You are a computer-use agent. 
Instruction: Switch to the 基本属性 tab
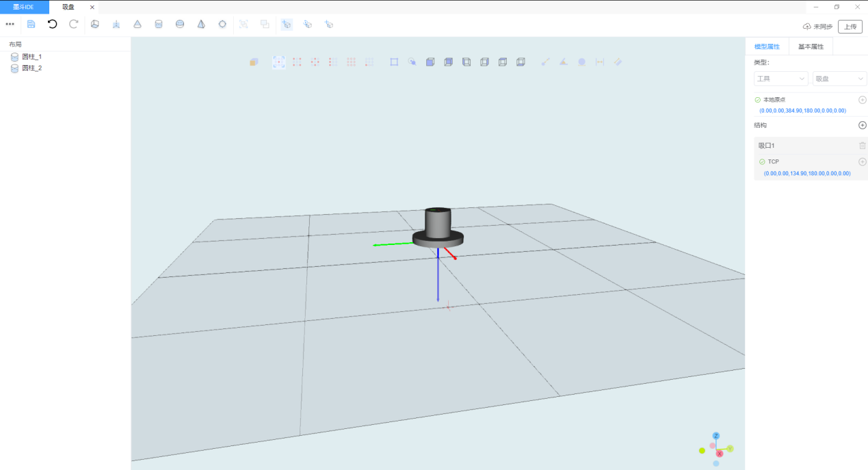811,47
